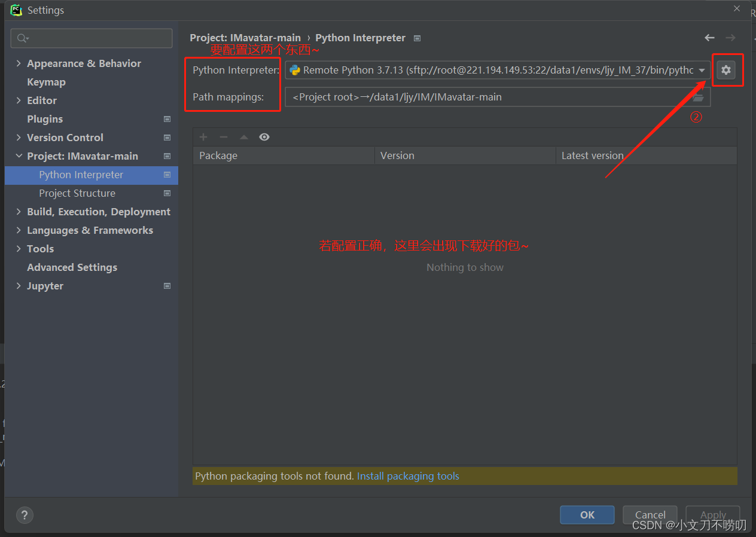
Task: Click the add package plus icon
Action: coord(203,137)
